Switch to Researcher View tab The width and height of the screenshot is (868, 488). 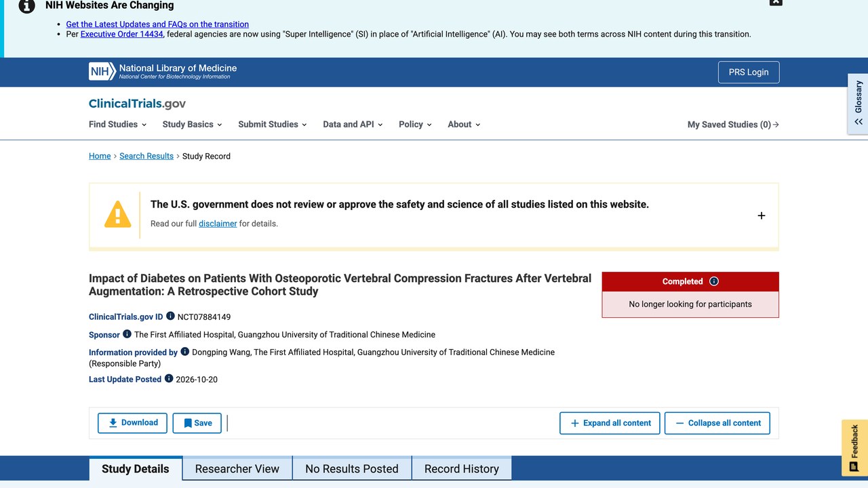tap(237, 469)
